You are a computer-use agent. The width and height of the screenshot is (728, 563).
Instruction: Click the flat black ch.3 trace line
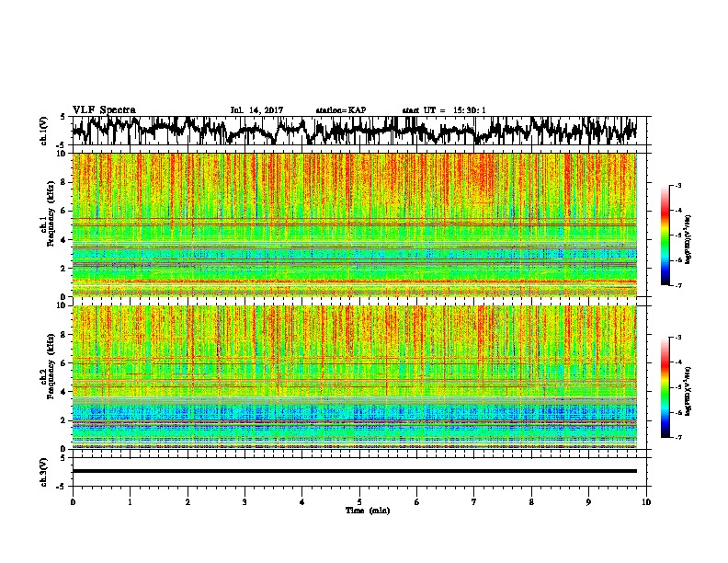point(355,471)
